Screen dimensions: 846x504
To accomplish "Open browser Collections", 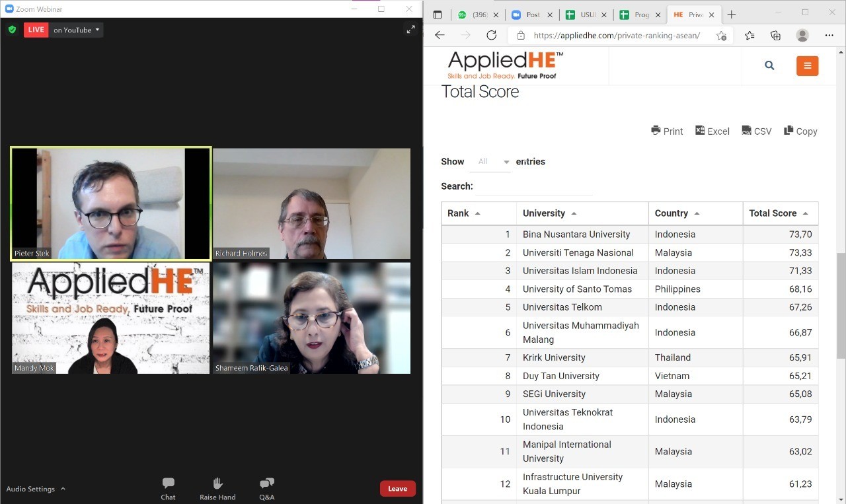I will pos(776,36).
